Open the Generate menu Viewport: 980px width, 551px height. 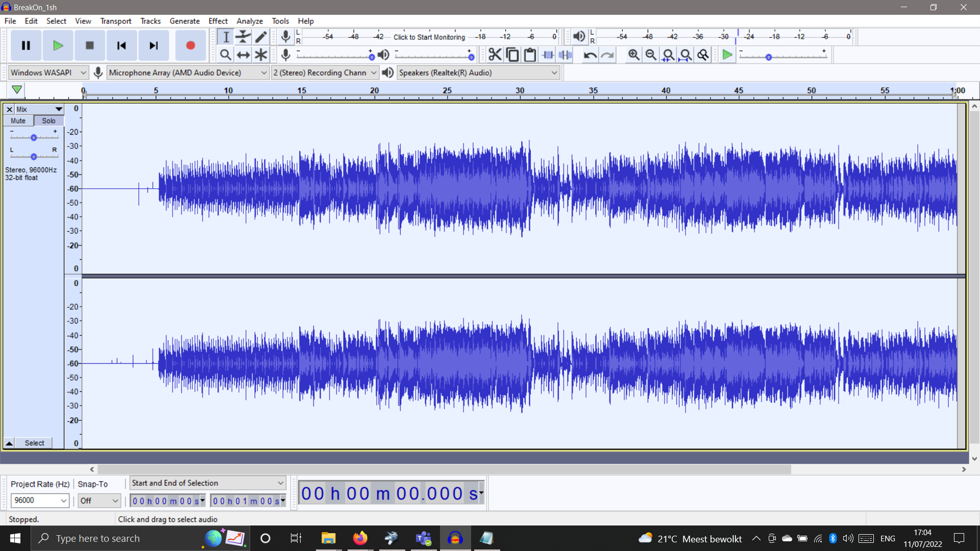[x=184, y=21]
